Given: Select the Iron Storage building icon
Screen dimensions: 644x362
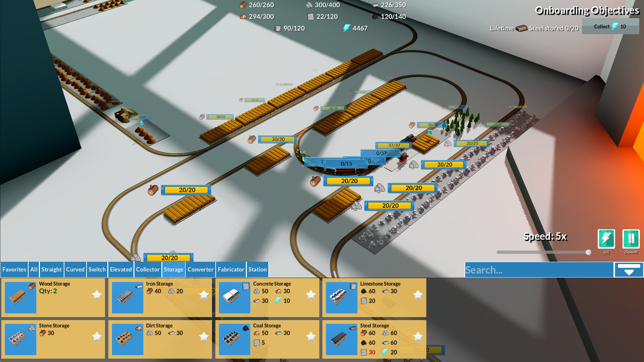Looking at the screenshot, I should (x=127, y=297).
